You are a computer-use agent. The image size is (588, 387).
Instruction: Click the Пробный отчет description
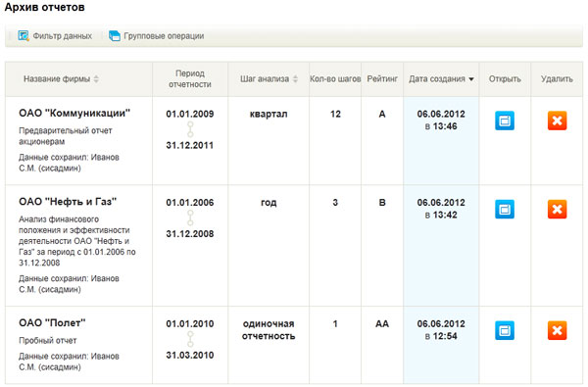pyautogui.click(x=48, y=341)
